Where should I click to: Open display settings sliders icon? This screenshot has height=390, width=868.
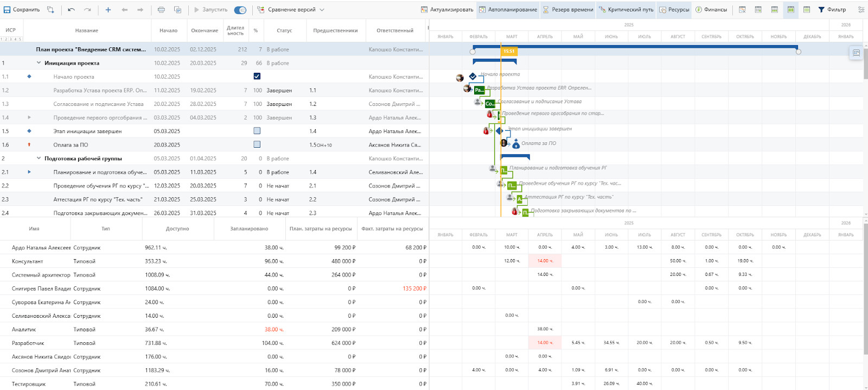(x=861, y=10)
